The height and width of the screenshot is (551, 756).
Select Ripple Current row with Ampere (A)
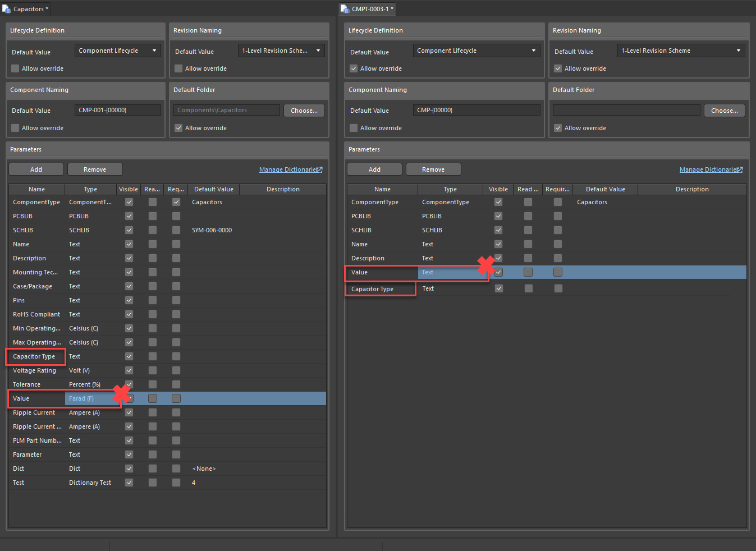[x=167, y=412]
